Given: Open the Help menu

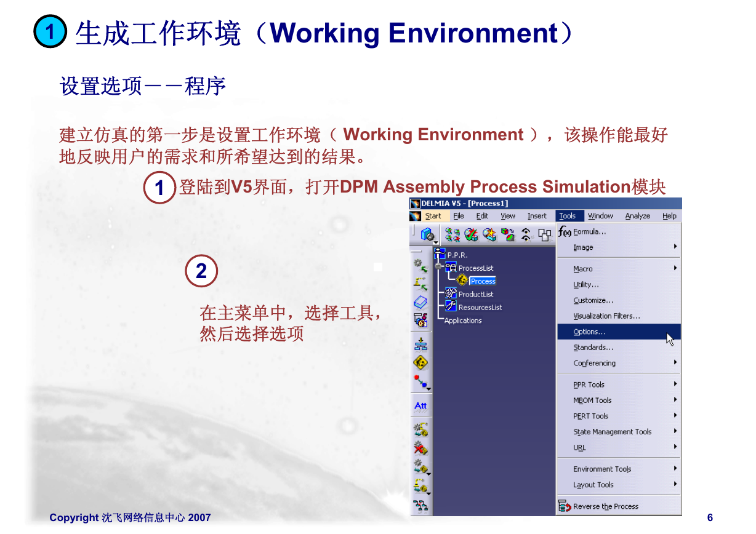Looking at the screenshot, I should [x=669, y=216].
